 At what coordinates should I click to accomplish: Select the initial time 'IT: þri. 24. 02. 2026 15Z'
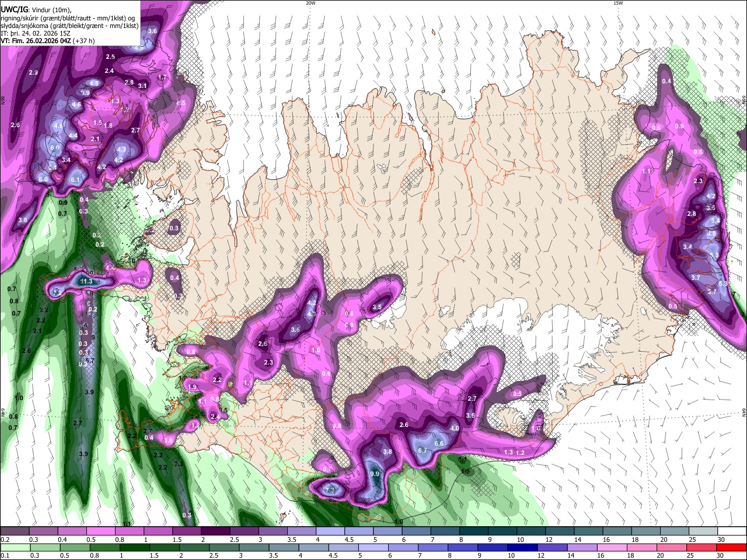tap(36, 33)
